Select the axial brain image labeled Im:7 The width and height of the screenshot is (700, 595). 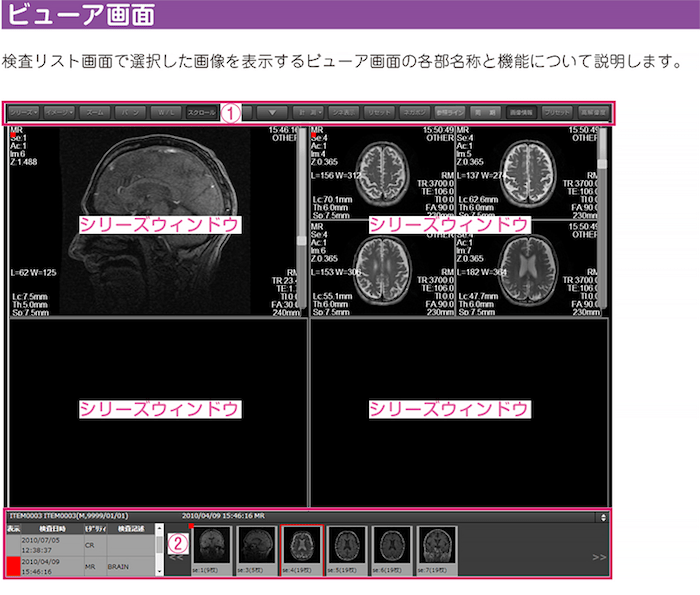(527, 269)
